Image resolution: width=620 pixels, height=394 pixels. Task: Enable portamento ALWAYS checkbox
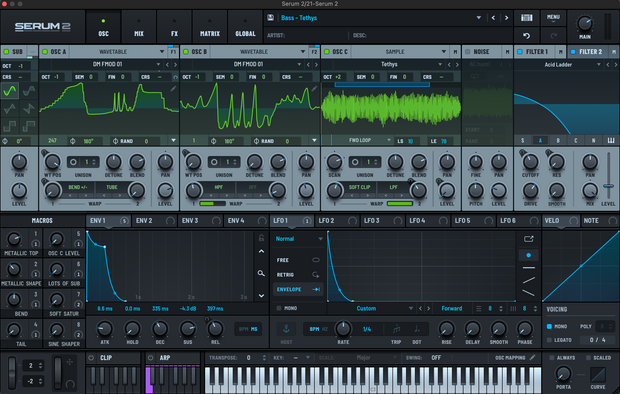[552, 358]
